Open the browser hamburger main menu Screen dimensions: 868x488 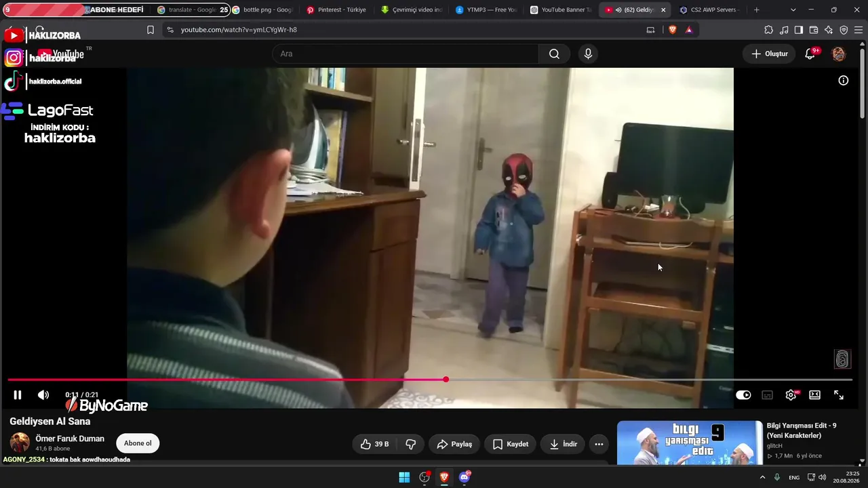click(859, 30)
